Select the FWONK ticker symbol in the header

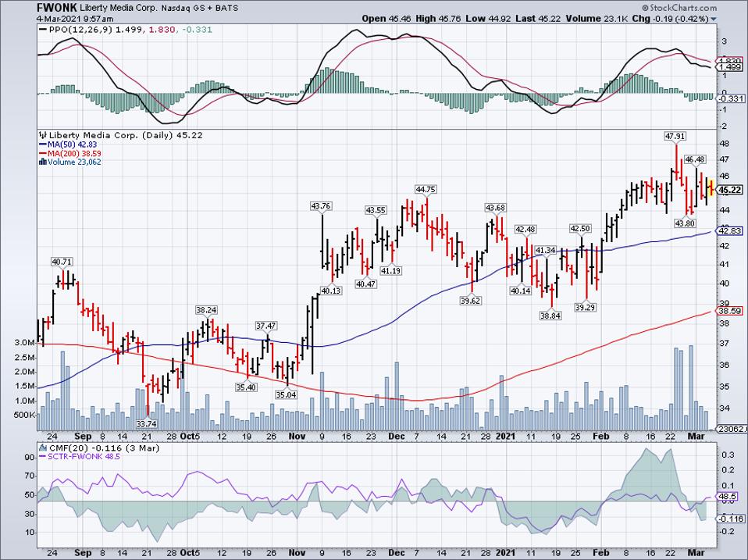[x=56, y=8]
